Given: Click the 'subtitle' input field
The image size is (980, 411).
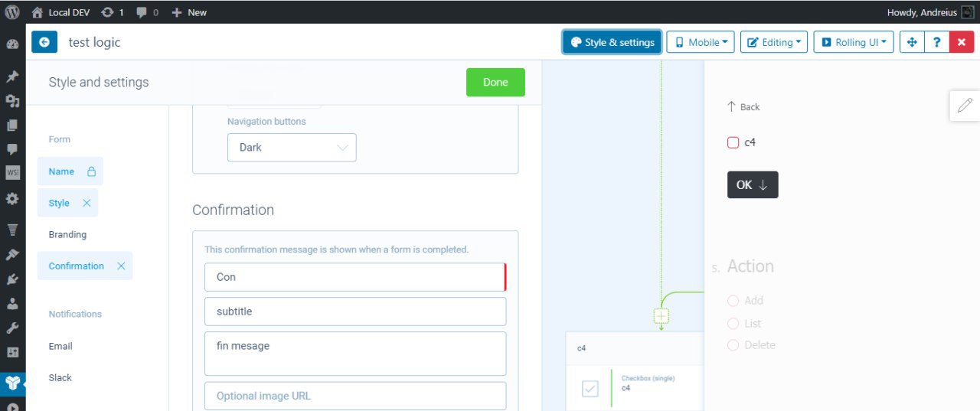Looking at the screenshot, I should pyautogui.click(x=355, y=312).
